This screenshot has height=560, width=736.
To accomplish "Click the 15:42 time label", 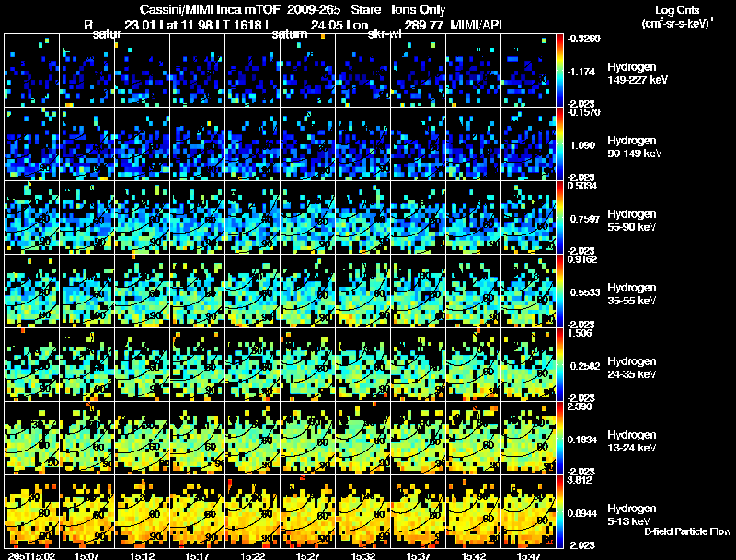I will coord(473,556).
